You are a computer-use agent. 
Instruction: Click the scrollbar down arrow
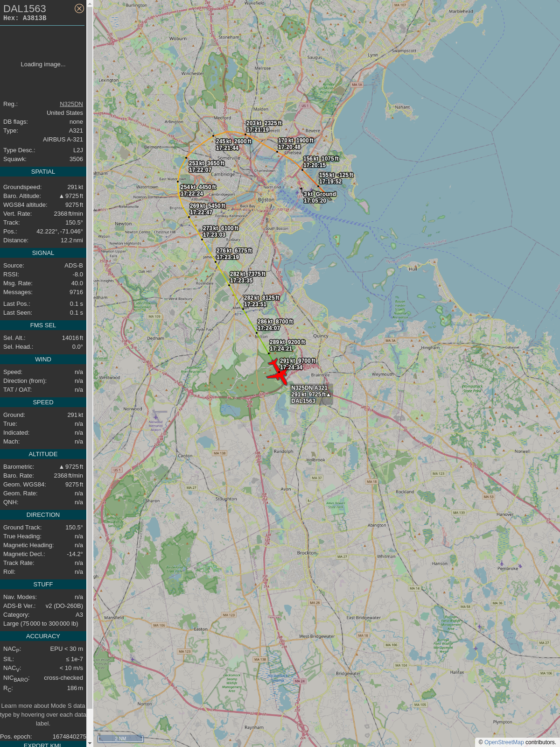coord(90,743)
